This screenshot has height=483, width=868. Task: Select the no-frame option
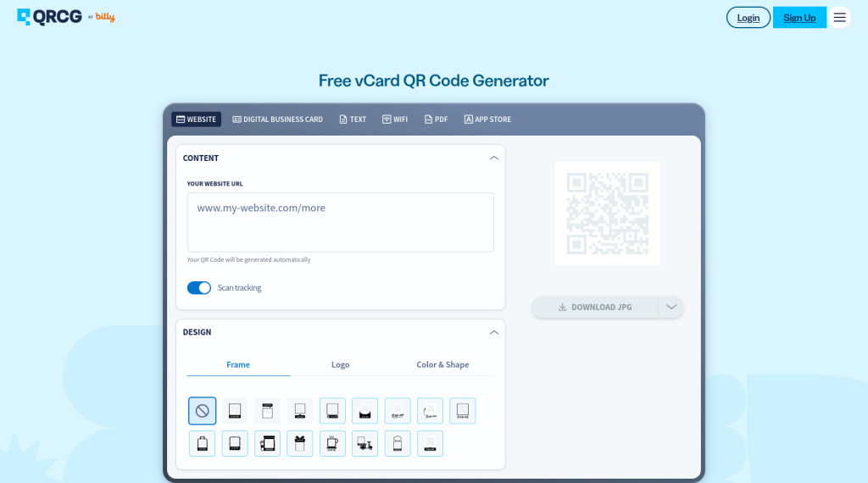202,411
